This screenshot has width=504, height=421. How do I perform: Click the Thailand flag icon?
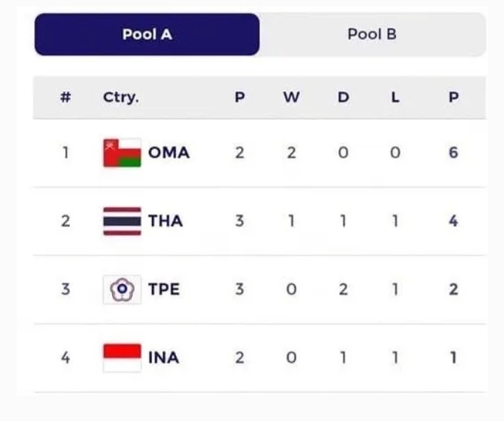122,221
